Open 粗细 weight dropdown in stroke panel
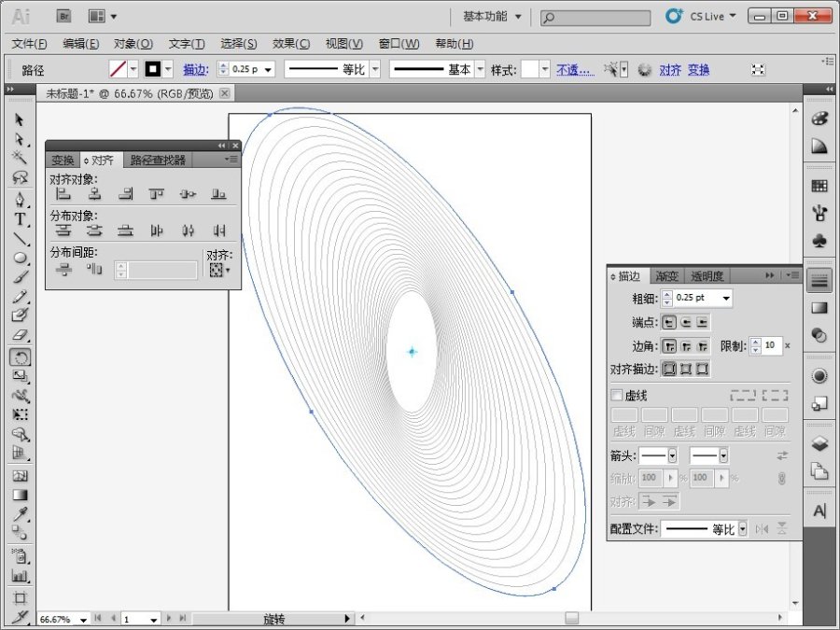 pyautogui.click(x=726, y=298)
